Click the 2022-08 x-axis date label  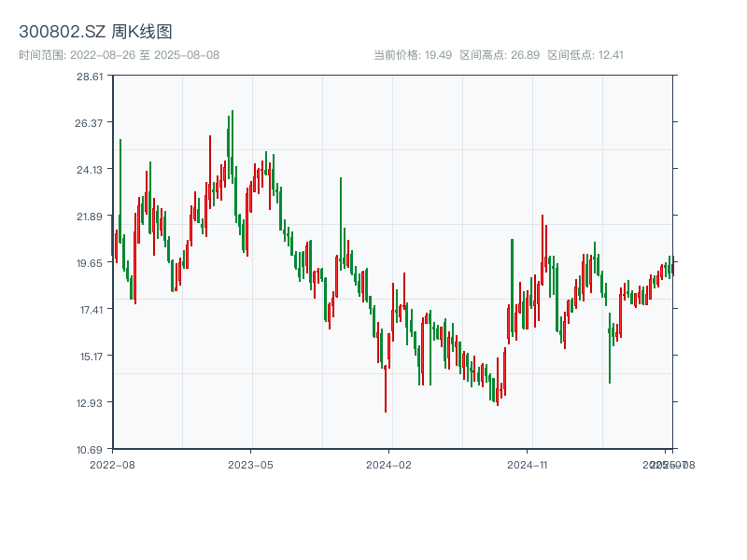[x=112, y=464]
